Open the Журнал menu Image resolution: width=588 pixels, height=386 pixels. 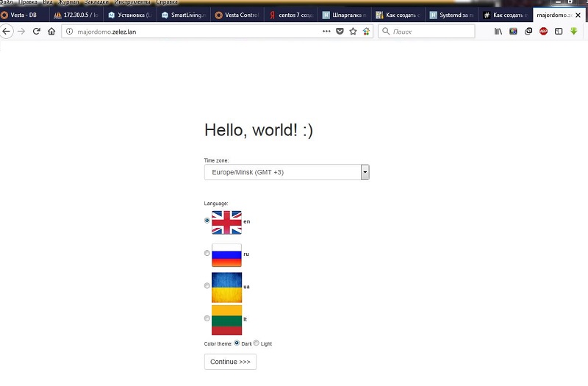point(68,2)
